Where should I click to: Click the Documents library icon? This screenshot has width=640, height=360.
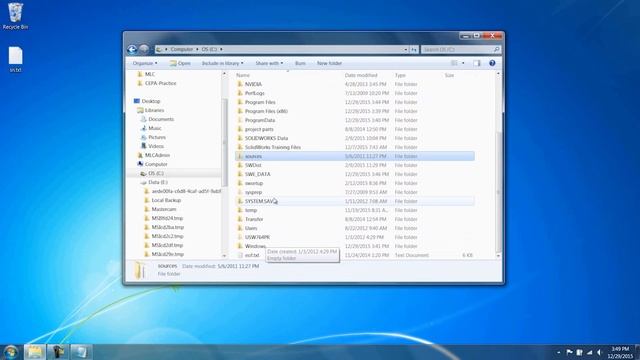click(x=143, y=119)
